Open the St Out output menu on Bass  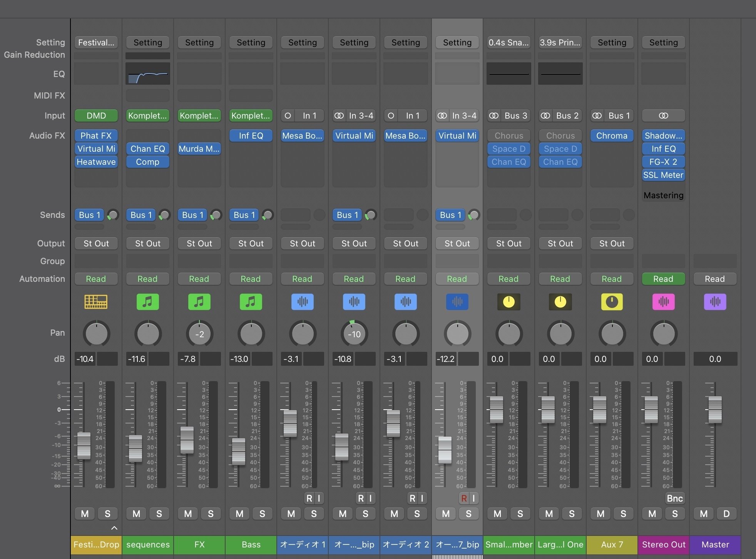click(251, 243)
